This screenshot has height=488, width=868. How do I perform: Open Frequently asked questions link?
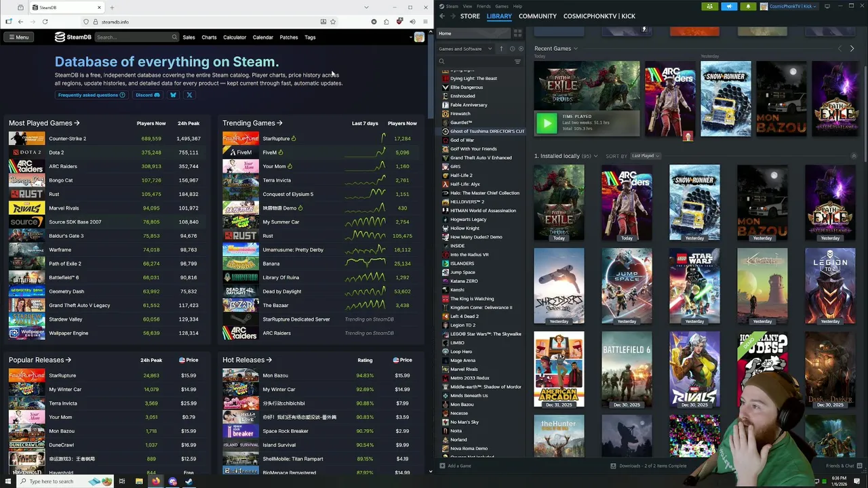[x=92, y=95]
